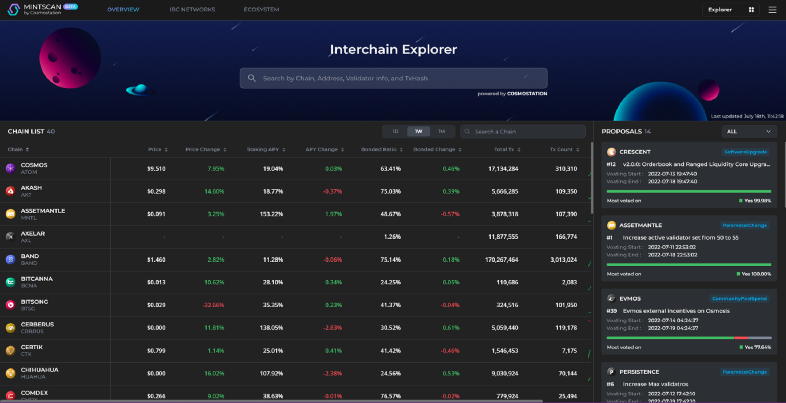Image resolution: width=786 pixels, height=403 pixels.
Task: Select the 1W time range
Action: [419, 131]
